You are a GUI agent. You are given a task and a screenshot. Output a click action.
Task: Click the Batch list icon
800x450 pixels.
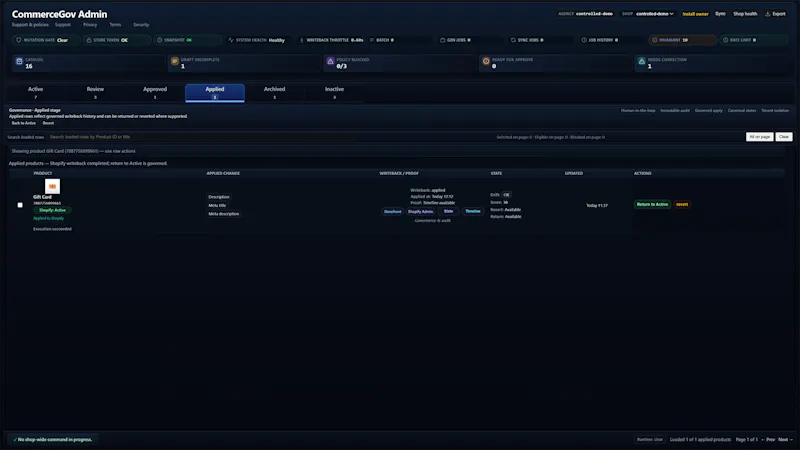(372, 40)
